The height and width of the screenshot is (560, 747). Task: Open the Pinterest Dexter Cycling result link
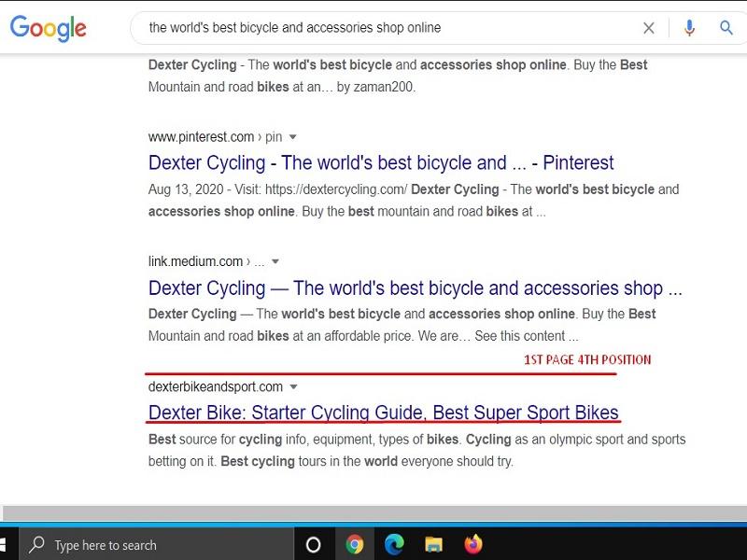[380, 162]
